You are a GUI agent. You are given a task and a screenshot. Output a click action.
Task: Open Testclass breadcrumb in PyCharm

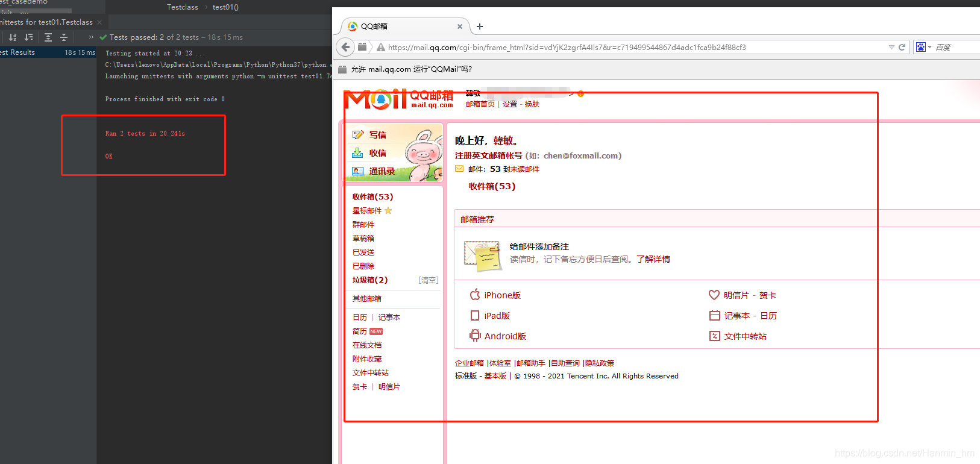coord(182,7)
